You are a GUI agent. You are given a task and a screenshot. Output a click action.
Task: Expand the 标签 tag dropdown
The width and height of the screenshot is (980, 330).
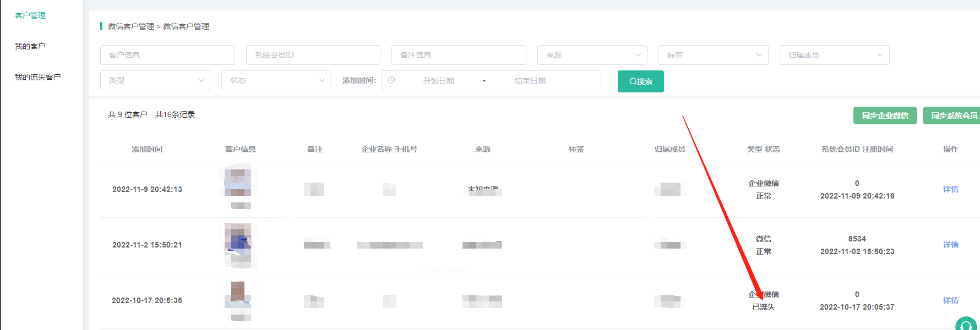pos(713,55)
